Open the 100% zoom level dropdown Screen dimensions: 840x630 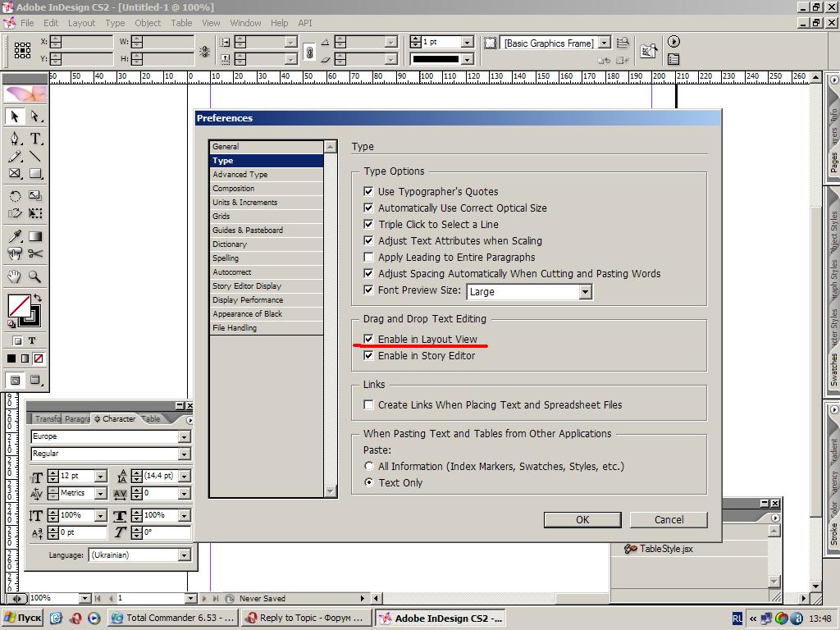(85, 598)
